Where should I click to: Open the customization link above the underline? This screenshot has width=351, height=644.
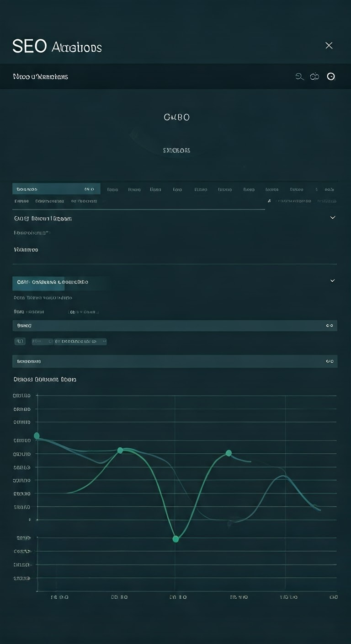pos(295,200)
